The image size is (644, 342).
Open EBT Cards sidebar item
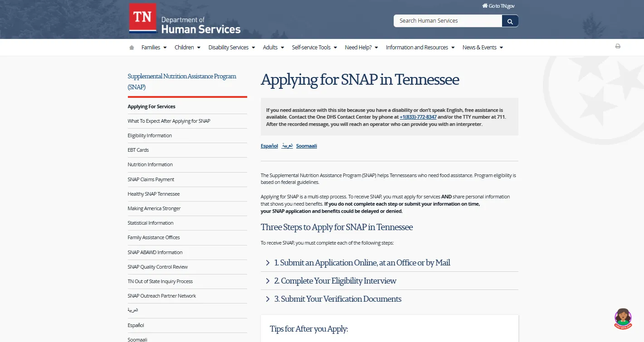138,150
